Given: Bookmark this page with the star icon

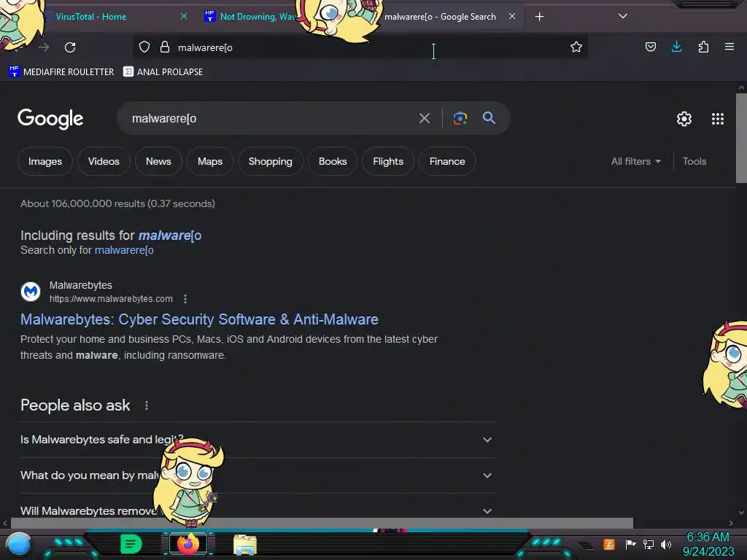Looking at the screenshot, I should coord(576,47).
